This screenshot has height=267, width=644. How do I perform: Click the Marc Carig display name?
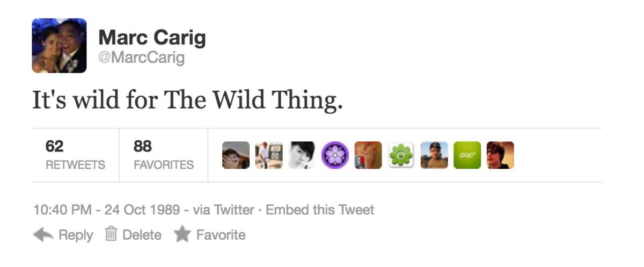[x=152, y=38]
